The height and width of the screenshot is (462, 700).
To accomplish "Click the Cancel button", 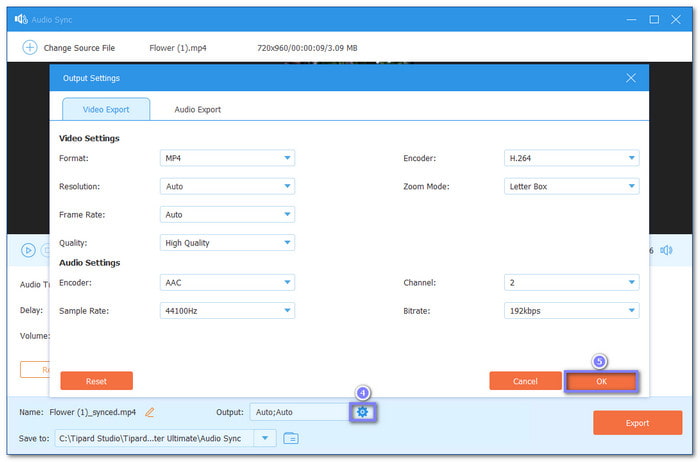I will [x=525, y=381].
